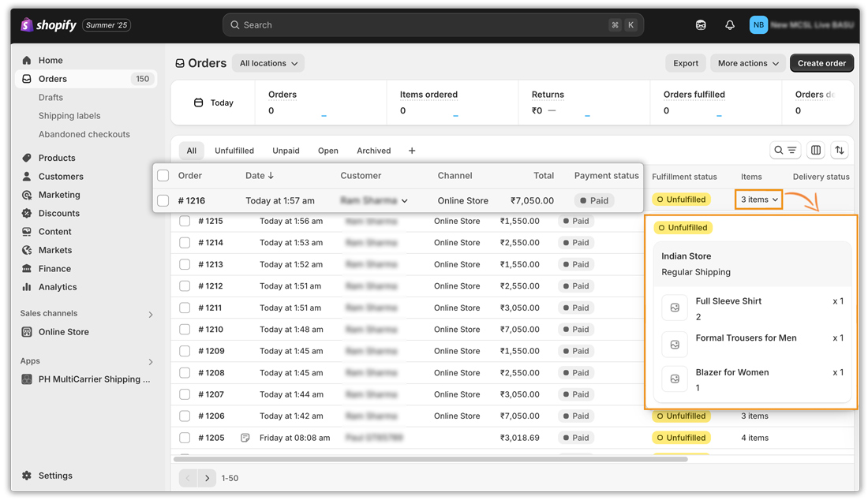This screenshot has height=500, width=868.
Task: Click the Customers person icon
Action: click(27, 177)
